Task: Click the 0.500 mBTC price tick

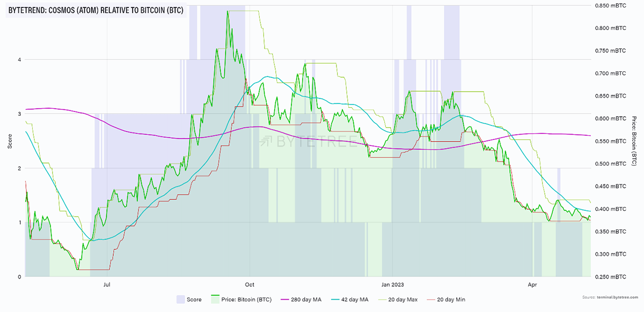Action: coord(611,164)
